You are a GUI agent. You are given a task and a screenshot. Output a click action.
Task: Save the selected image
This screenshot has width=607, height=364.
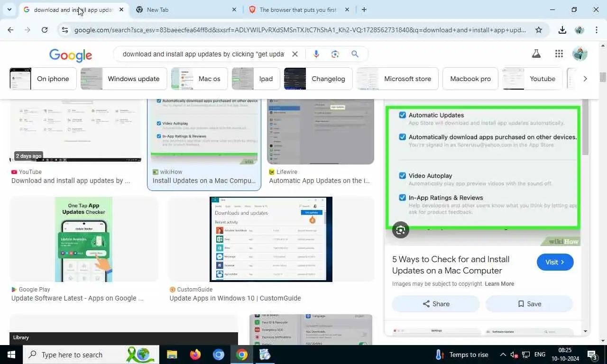(x=529, y=304)
